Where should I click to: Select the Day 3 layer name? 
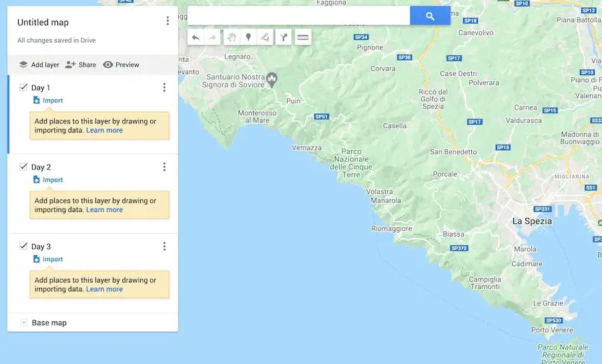click(x=41, y=247)
